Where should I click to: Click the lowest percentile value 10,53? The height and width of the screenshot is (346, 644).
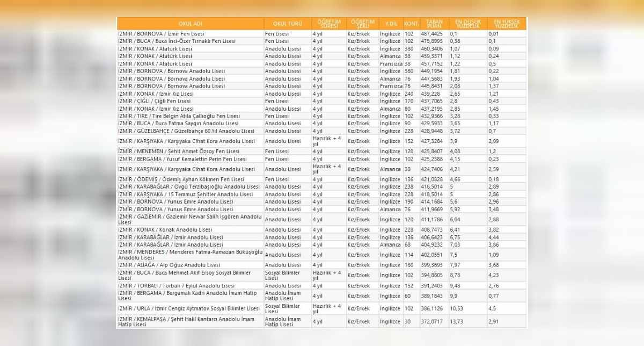click(456, 309)
